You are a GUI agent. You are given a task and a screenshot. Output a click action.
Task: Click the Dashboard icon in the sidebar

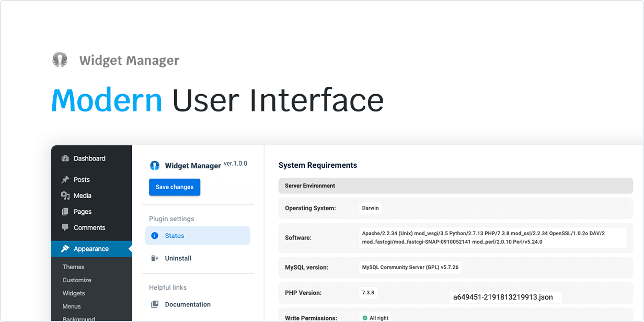tap(65, 158)
